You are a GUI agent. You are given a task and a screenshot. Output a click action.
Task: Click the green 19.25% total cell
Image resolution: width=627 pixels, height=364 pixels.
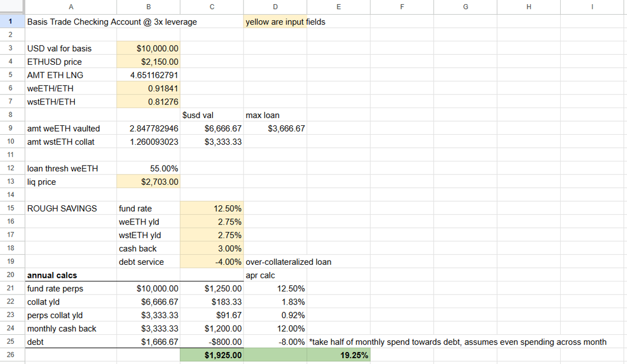339,356
